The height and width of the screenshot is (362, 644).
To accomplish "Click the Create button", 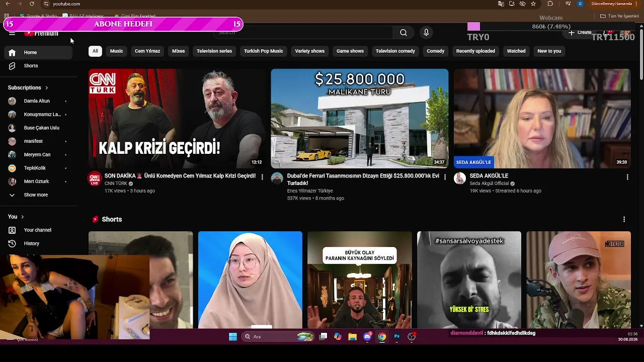I will (x=581, y=33).
